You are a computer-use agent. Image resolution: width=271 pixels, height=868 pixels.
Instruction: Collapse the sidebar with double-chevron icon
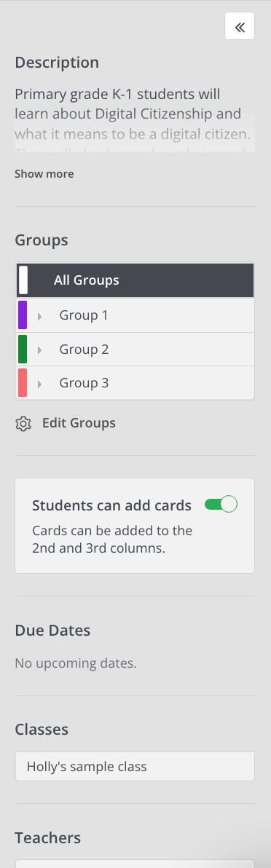pos(240,26)
